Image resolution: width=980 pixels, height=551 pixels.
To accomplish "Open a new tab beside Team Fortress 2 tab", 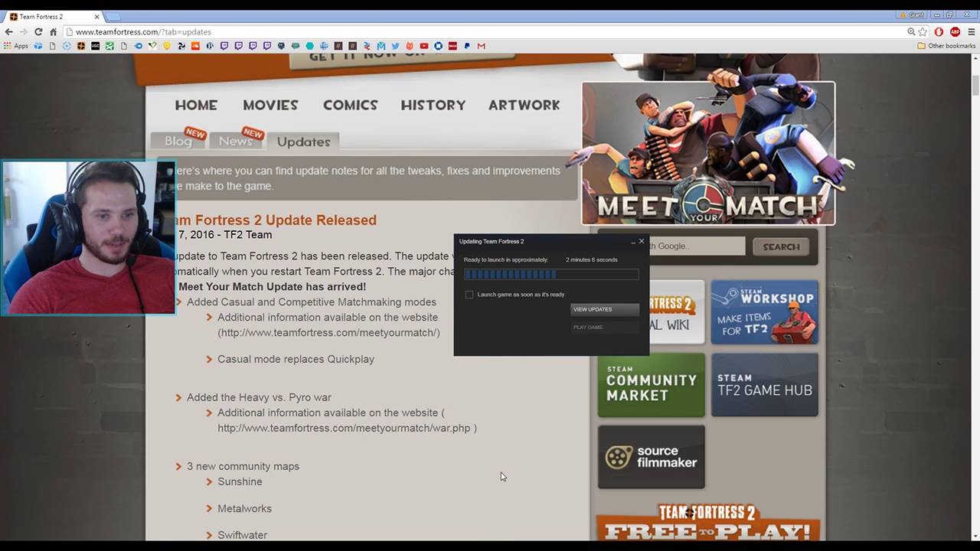I will pyautogui.click(x=112, y=16).
